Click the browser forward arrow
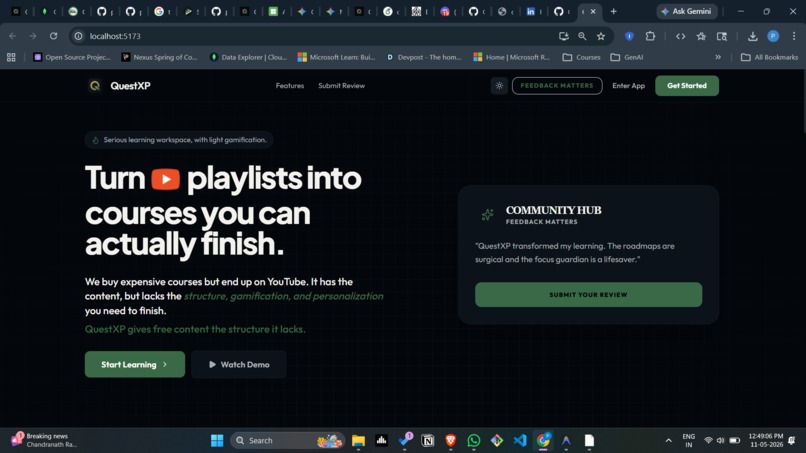Screen dimensions: 806x453 coord(33,36)
